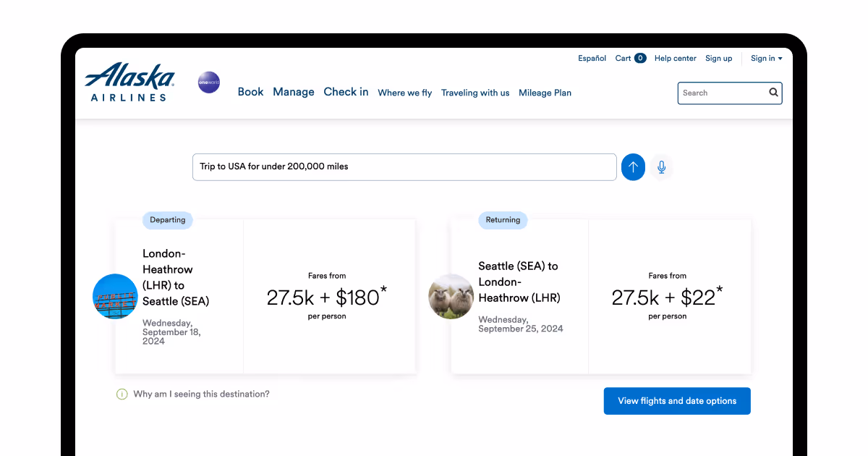Screen dimensions: 868x456
Task: Activate the microphone voice input
Action: click(x=661, y=167)
